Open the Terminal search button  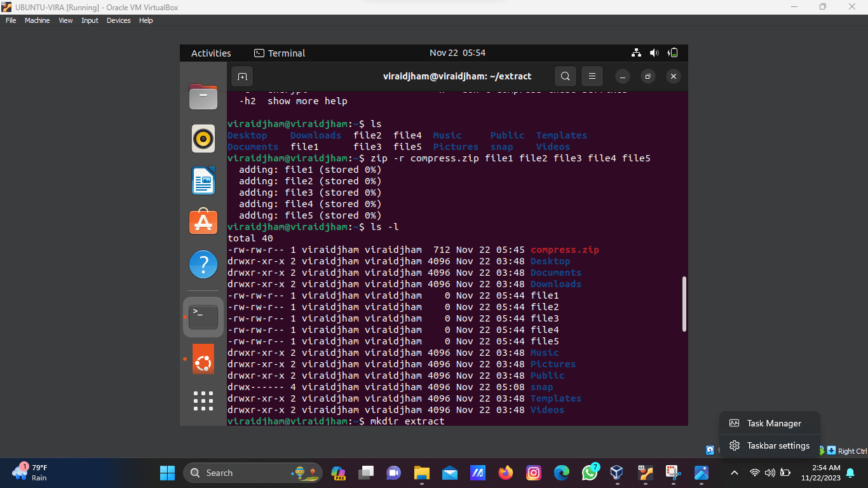(x=565, y=76)
